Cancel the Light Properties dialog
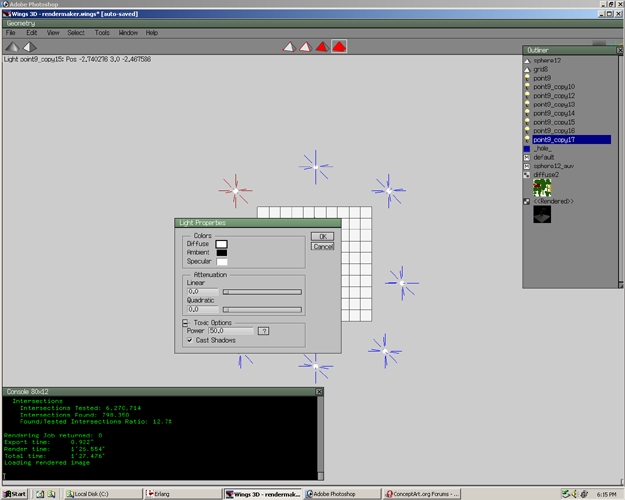 (x=322, y=246)
